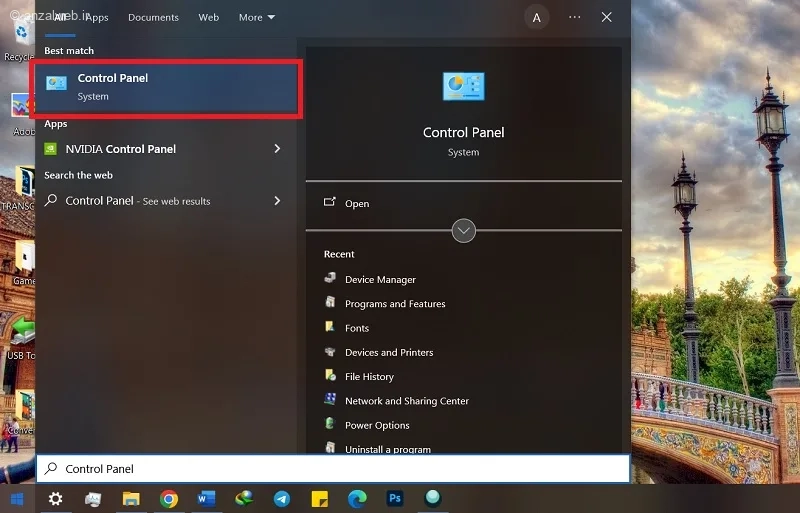Image resolution: width=800 pixels, height=513 pixels.
Task: Switch to the All search tab
Action: (x=60, y=18)
